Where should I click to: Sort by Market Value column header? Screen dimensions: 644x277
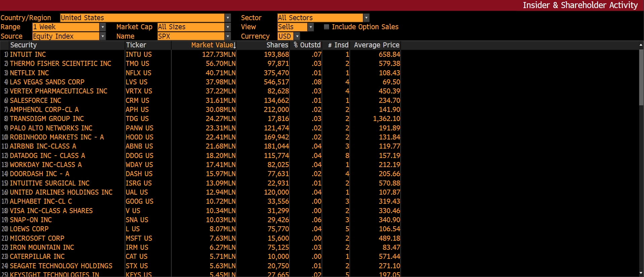click(x=212, y=45)
